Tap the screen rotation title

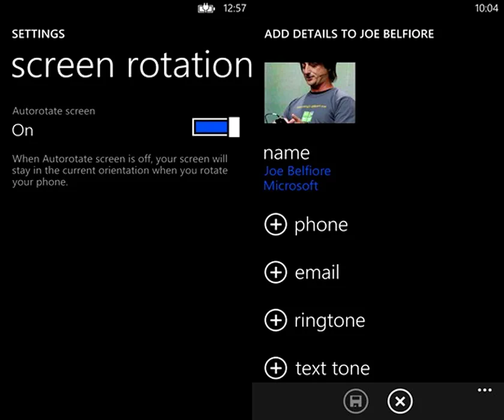(132, 65)
